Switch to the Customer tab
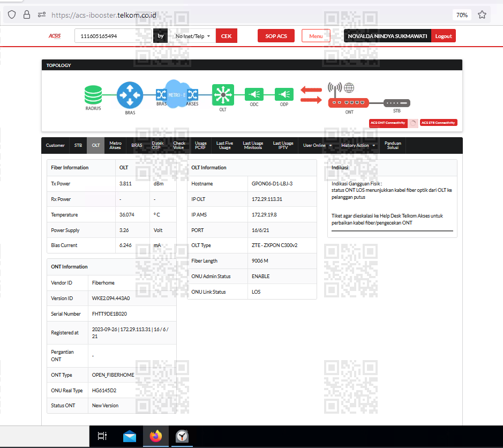This screenshot has width=503, height=448. pos(55,145)
